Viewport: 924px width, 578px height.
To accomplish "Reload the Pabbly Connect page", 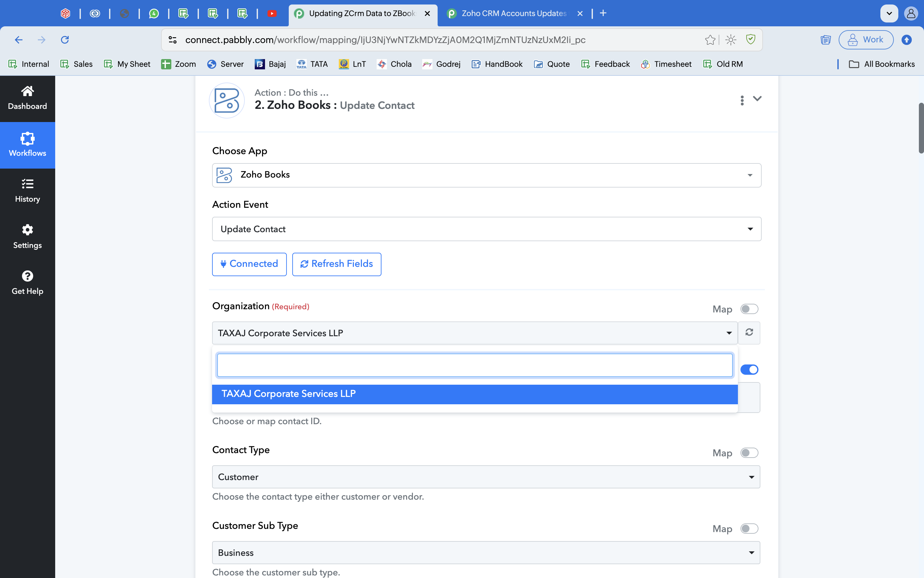I will pos(65,39).
